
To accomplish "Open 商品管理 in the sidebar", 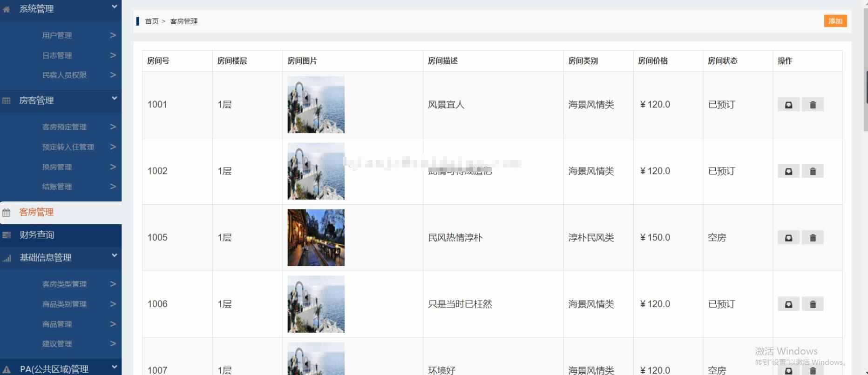I will point(57,324).
